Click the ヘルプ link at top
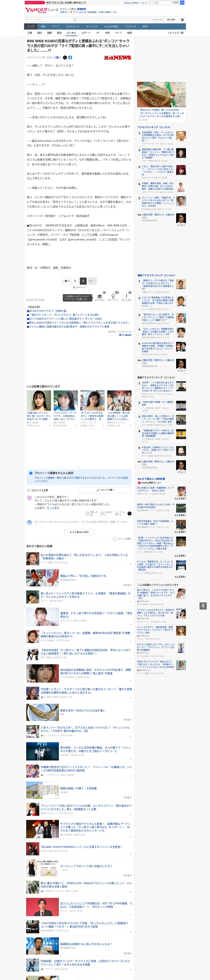The image size is (210, 980). (143, 3)
